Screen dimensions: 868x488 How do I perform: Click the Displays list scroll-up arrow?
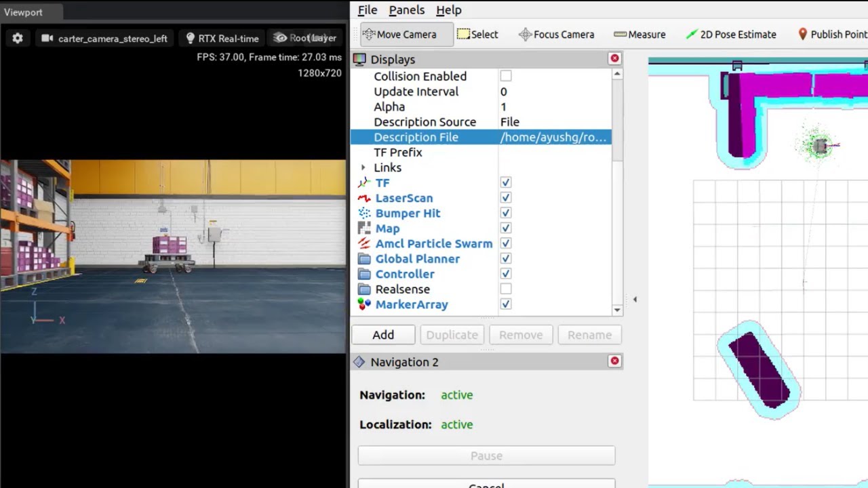(x=617, y=74)
